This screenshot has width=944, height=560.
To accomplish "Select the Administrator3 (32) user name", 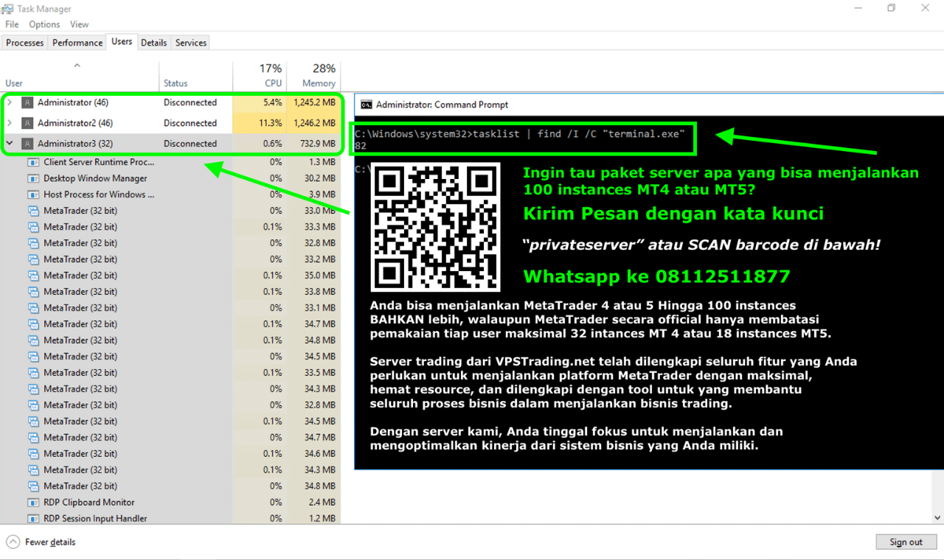I will click(x=75, y=144).
